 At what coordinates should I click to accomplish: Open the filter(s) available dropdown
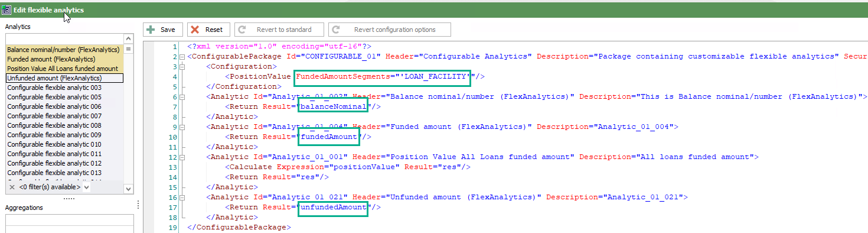coord(87,187)
